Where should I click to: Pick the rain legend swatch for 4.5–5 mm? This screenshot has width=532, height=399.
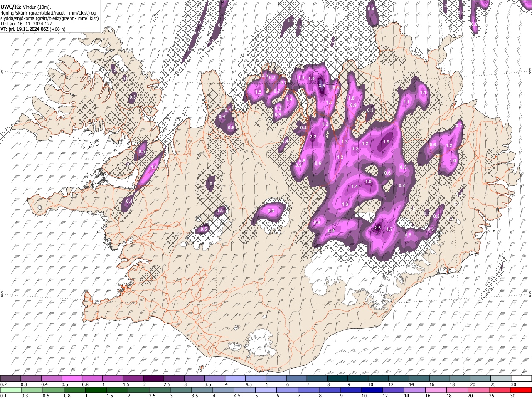pyautogui.click(x=245, y=390)
